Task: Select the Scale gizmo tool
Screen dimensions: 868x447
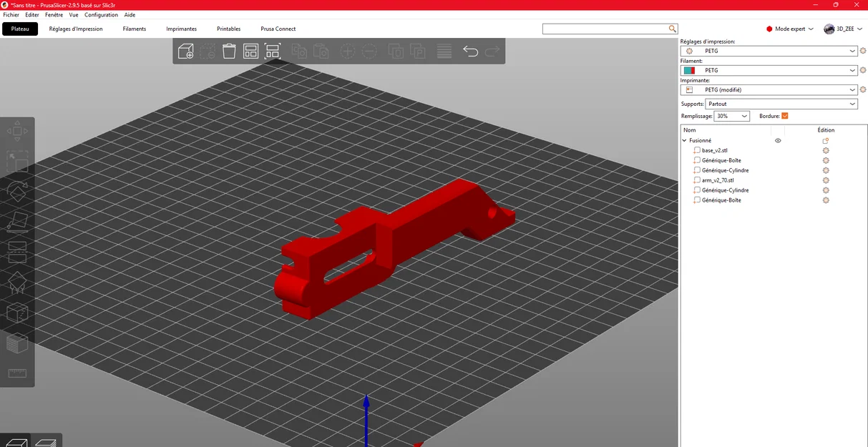Action: click(17, 162)
